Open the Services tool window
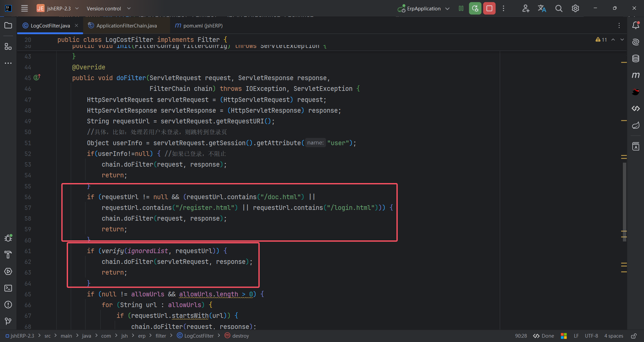The width and height of the screenshot is (644, 342). [x=8, y=271]
